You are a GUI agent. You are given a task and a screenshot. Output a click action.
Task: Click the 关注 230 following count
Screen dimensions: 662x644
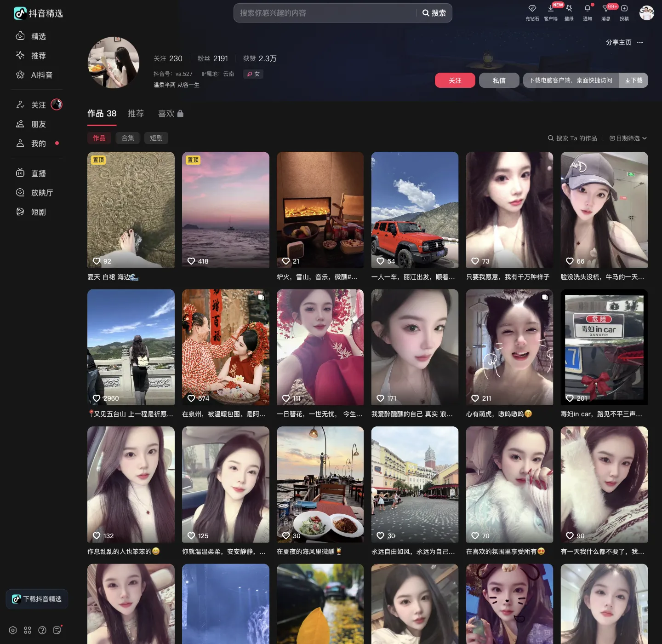[168, 58]
